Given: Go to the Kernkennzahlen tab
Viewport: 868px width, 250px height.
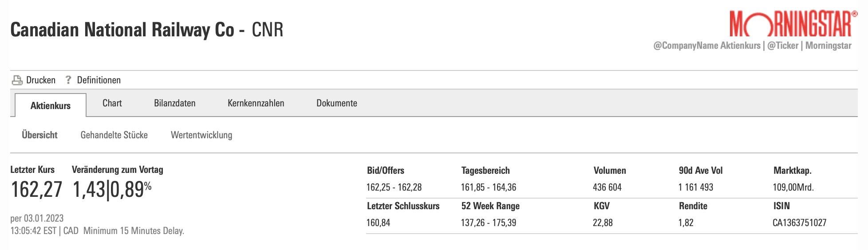Looking at the screenshot, I should pyautogui.click(x=256, y=103).
